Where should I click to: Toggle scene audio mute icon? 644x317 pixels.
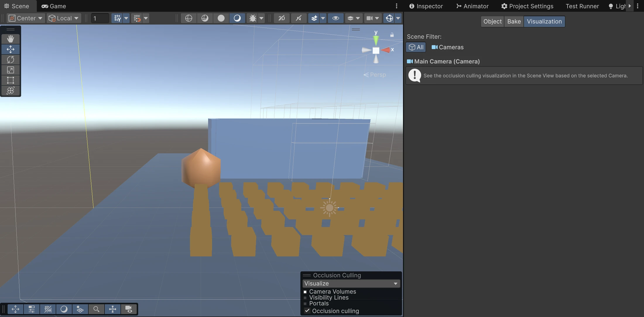[x=299, y=18]
